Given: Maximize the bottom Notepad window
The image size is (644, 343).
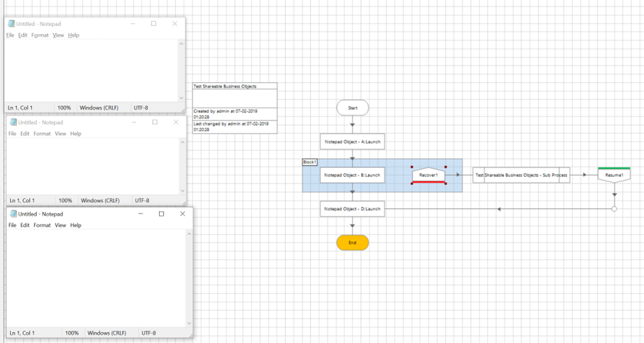Looking at the screenshot, I should click(x=162, y=214).
